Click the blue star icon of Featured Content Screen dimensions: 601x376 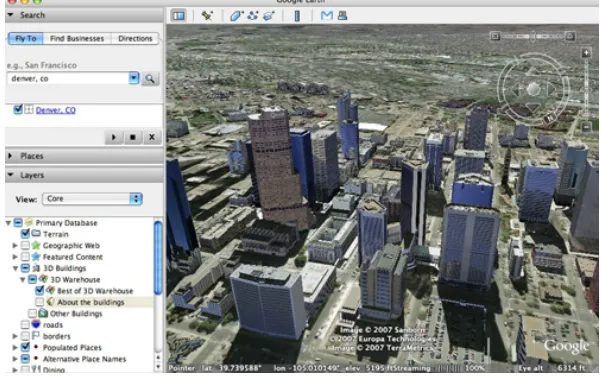tap(36, 256)
